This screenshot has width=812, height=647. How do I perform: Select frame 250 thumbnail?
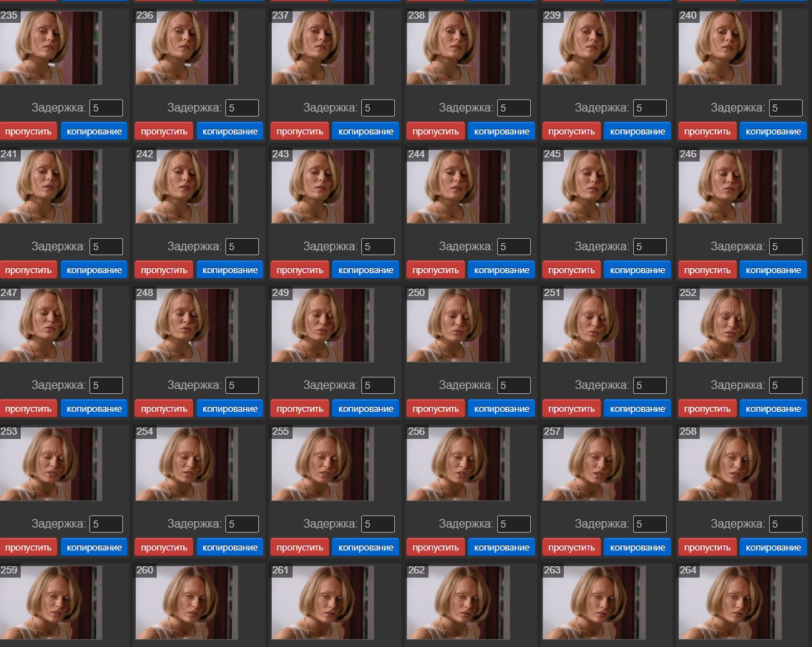459,325
